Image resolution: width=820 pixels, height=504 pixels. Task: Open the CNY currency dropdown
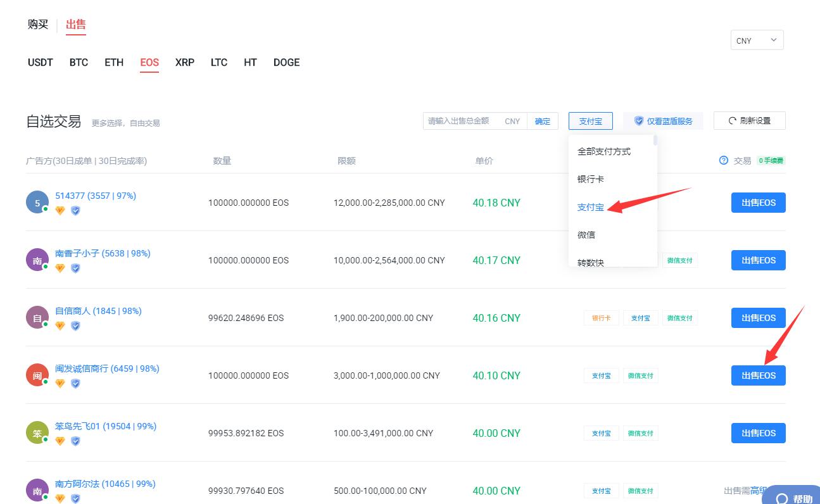[757, 40]
